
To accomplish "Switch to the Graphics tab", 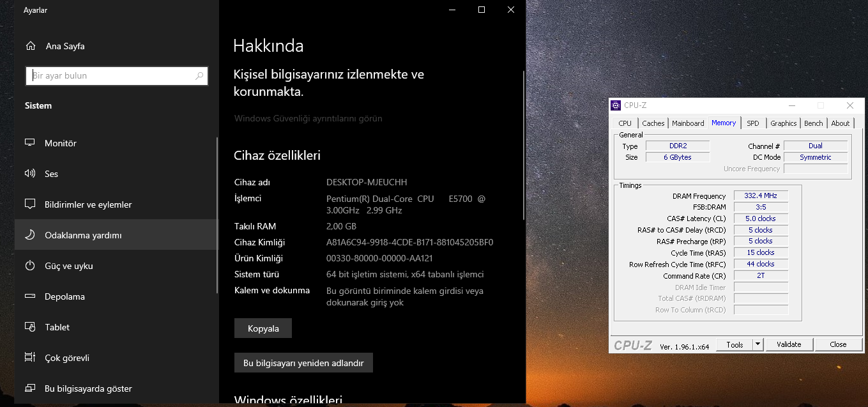I will 782,123.
